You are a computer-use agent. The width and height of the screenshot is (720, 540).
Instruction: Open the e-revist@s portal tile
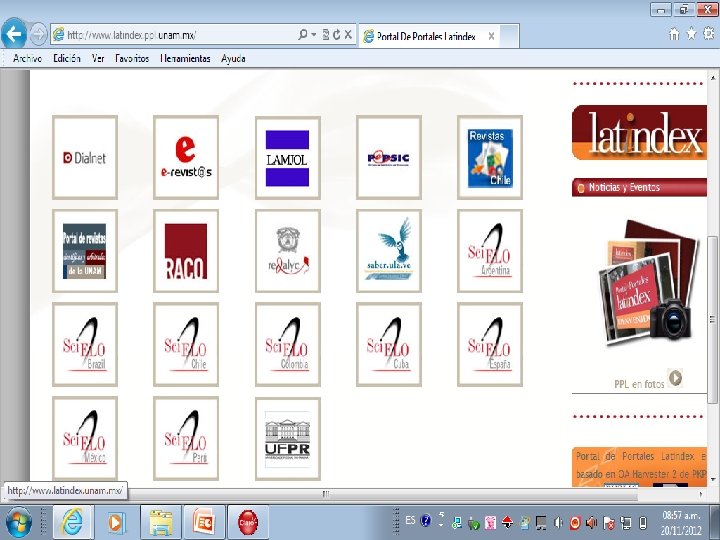coord(186,158)
